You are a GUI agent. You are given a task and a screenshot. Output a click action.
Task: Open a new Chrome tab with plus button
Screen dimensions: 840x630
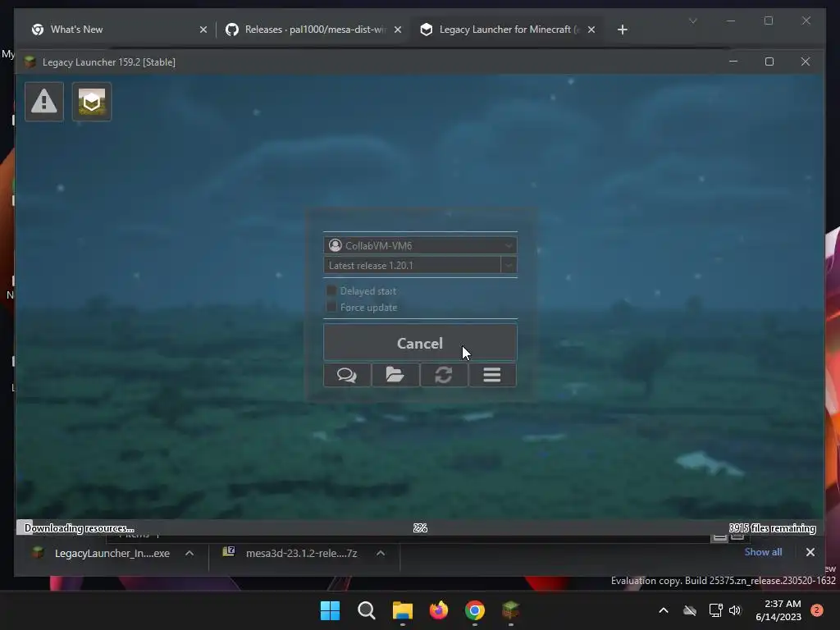pos(622,30)
